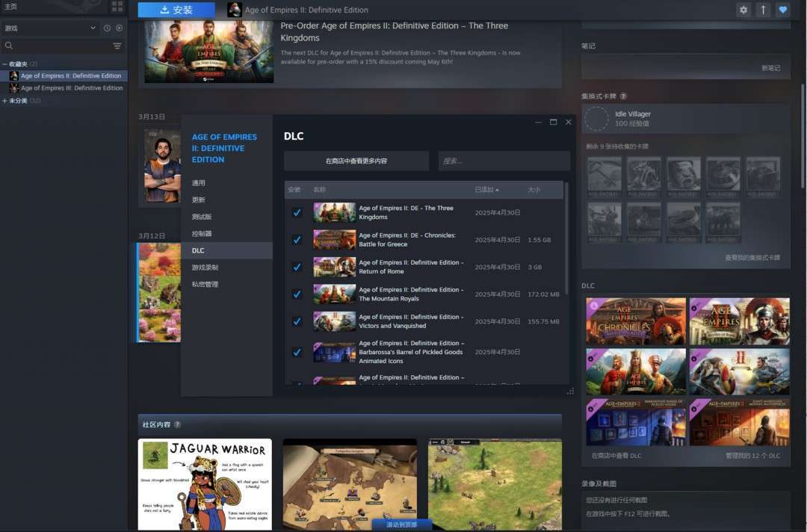This screenshot has width=807, height=532.
Task: Click the 新笔记 button
Action: 771,68
